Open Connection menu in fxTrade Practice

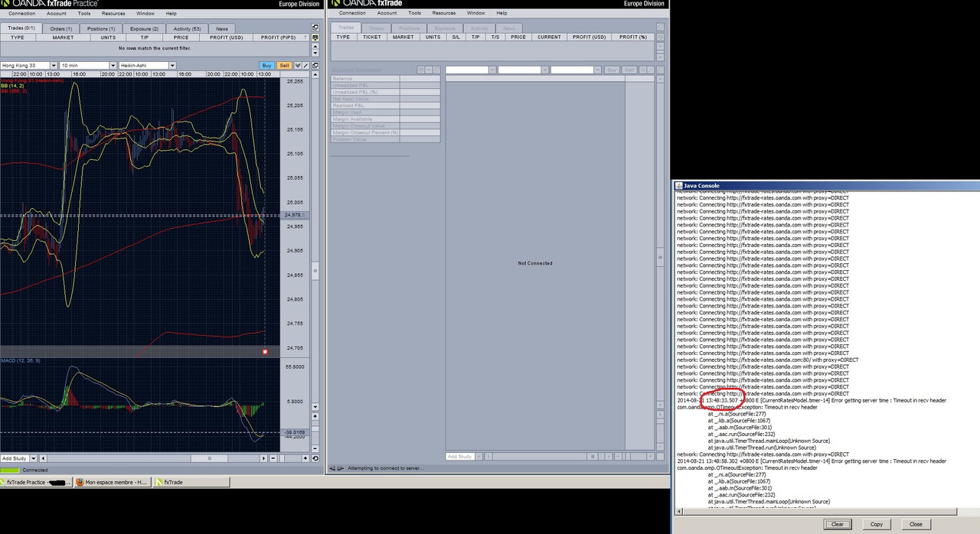pos(21,13)
